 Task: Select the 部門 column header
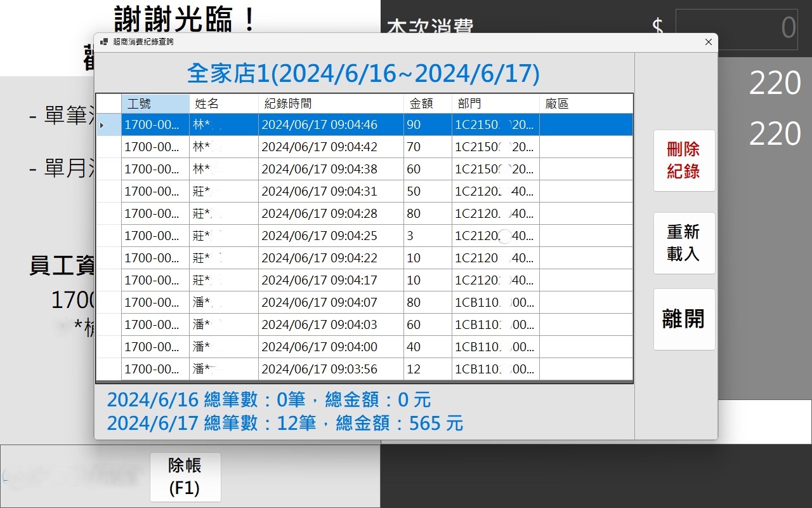(495, 104)
